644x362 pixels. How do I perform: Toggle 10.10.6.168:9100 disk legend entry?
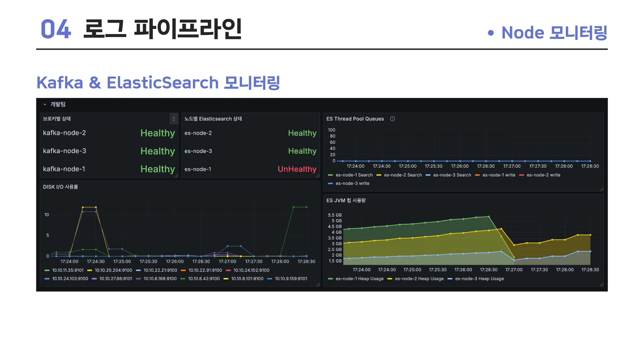coord(160,279)
